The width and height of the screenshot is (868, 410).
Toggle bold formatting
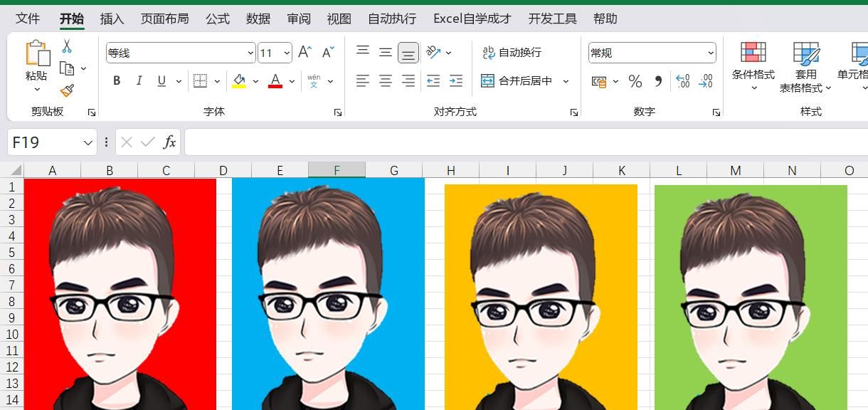117,81
